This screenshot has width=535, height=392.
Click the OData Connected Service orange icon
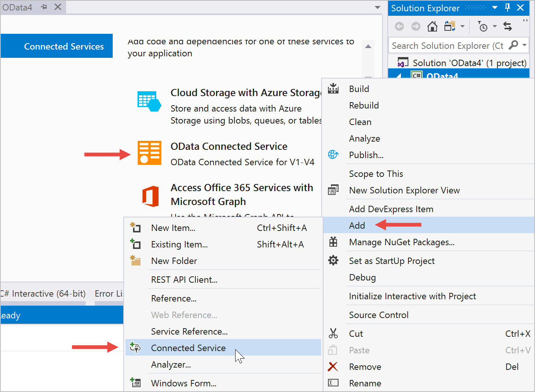(149, 153)
